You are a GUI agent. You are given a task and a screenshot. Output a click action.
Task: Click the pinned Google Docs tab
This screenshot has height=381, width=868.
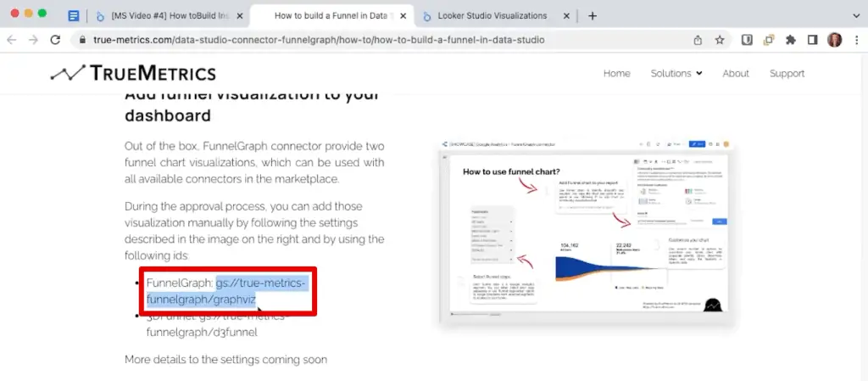(74, 16)
